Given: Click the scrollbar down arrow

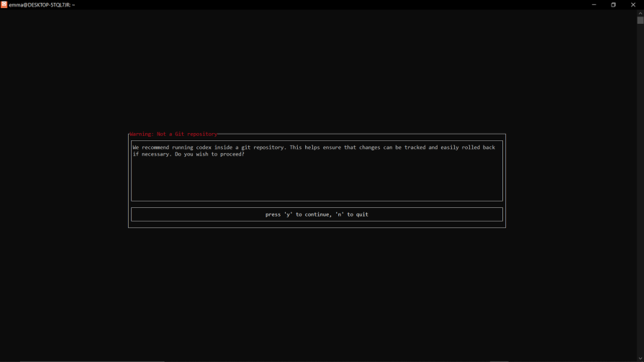Looking at the screenshot, I should [x=640, y=358].
